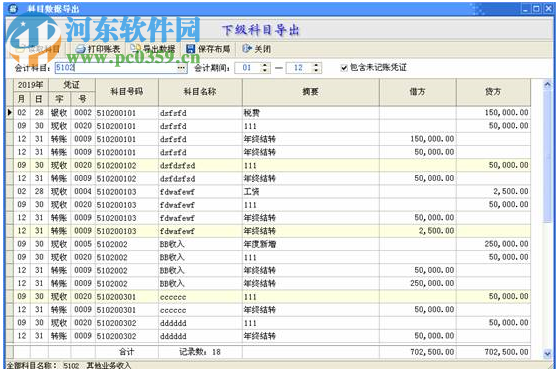Click the cccccc name cell in voucher 0020 row
The height and width of the screenshot is (369, 560).
(x=200, y=296)
